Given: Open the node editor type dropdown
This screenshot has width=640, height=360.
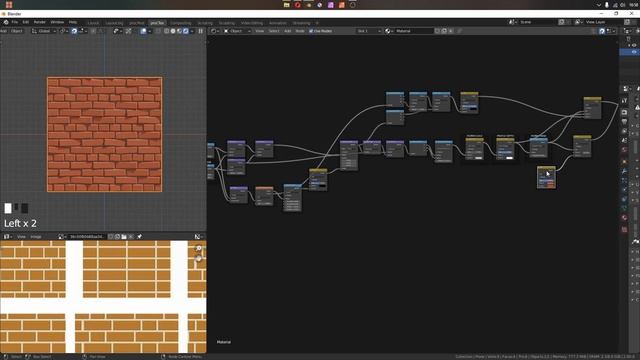Looking at the screenshot, I should (x=214, y=31).
